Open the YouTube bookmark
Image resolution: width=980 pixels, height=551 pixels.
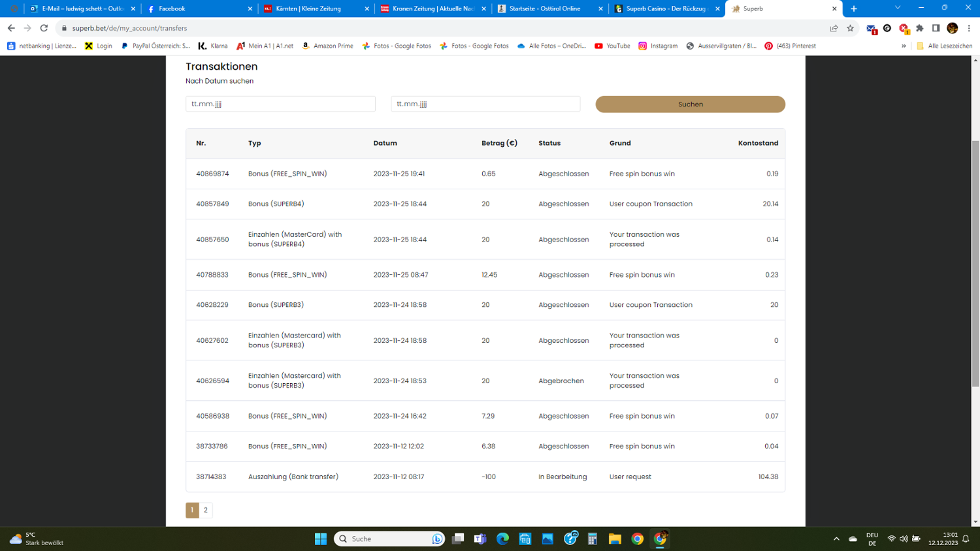click(x=612, y=46)
